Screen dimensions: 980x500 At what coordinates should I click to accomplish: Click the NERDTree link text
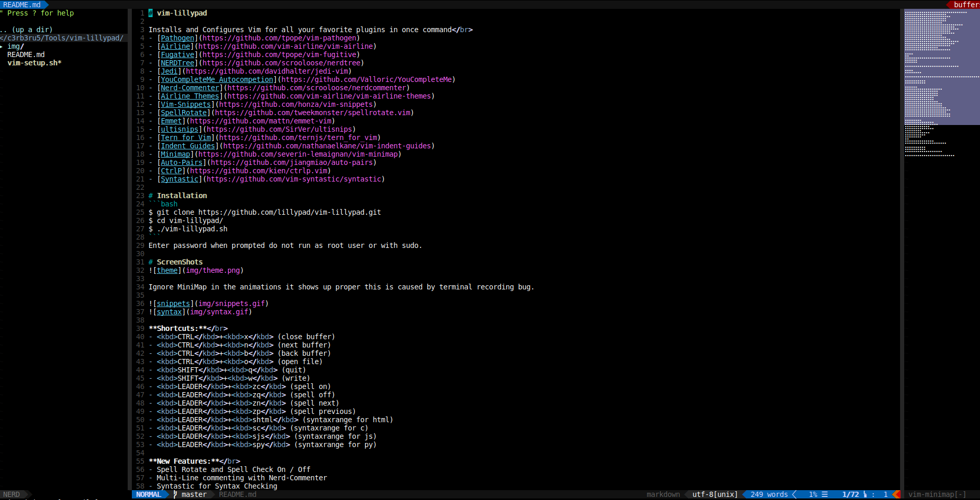178,63
